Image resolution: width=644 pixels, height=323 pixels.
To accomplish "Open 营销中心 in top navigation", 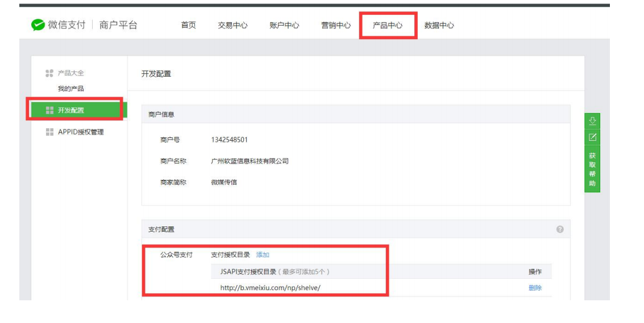I will (x=336, y=26).
